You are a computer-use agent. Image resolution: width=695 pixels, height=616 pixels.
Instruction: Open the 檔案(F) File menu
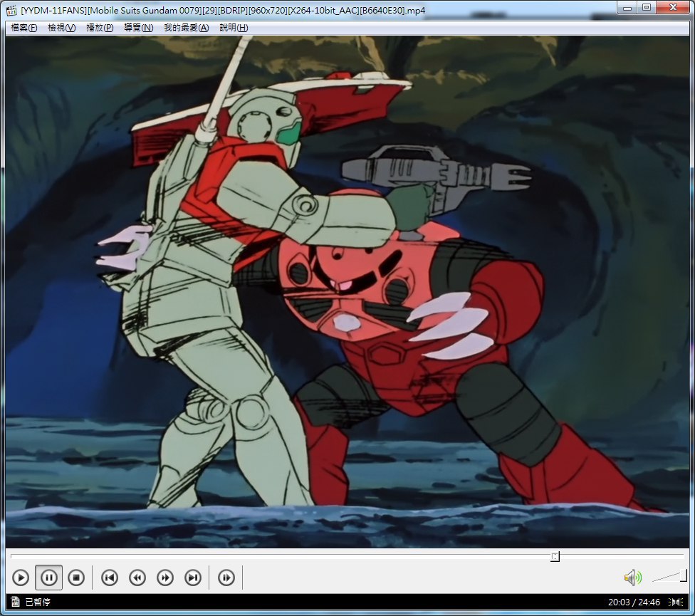pos(23,28)
